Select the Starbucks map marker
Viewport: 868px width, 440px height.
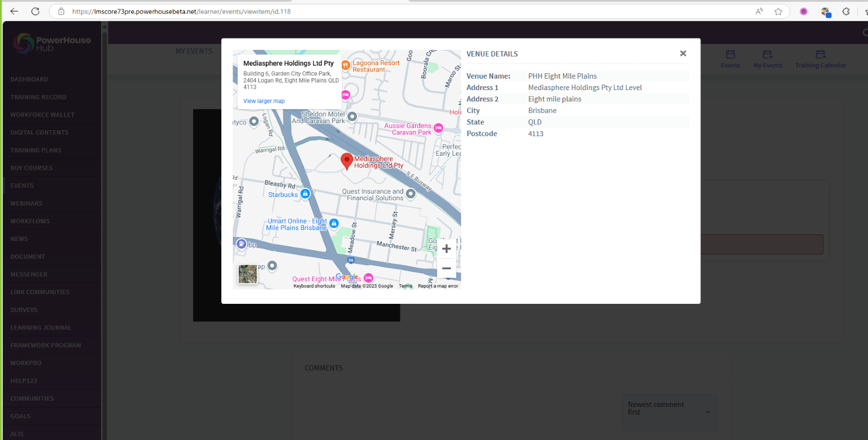click(305, 194)
